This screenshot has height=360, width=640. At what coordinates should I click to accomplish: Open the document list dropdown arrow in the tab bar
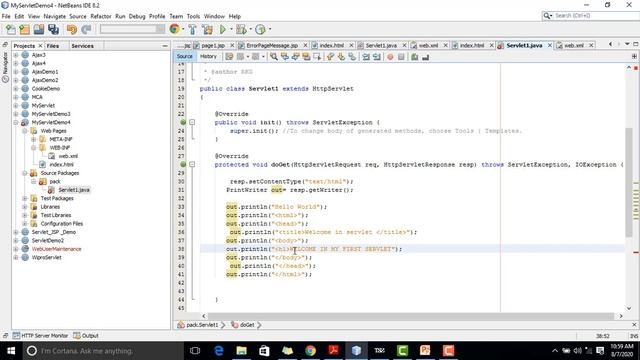pyautogui.click(x=627, y=44)
